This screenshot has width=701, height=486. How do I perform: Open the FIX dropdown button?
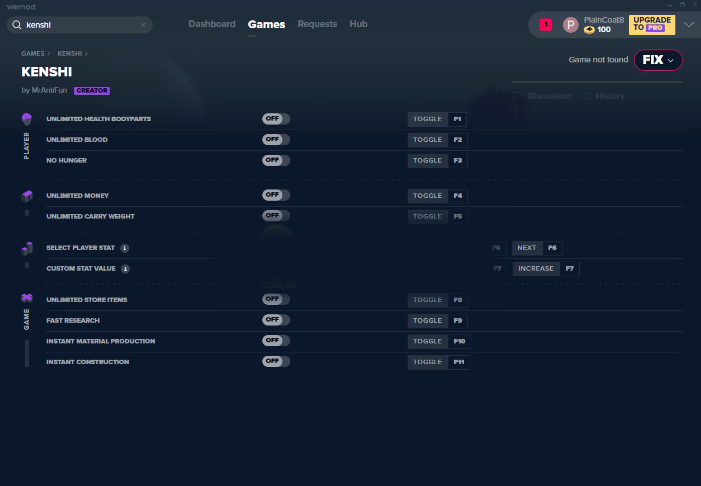point(658,60)
